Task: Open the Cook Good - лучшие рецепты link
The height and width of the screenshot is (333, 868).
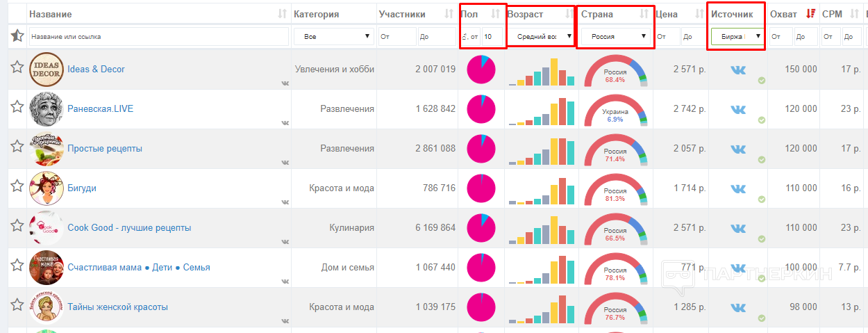Action: coord(129,228)
